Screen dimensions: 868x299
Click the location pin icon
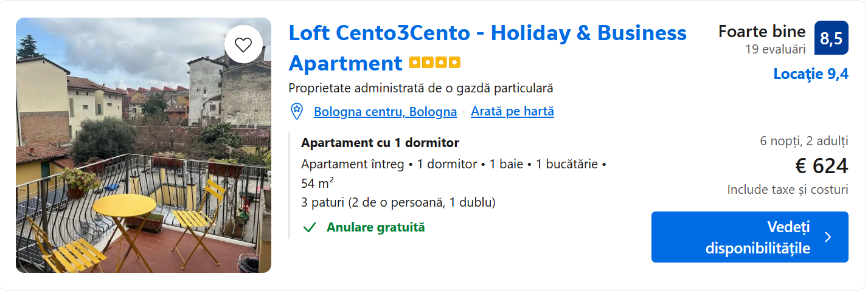point(297,111)
